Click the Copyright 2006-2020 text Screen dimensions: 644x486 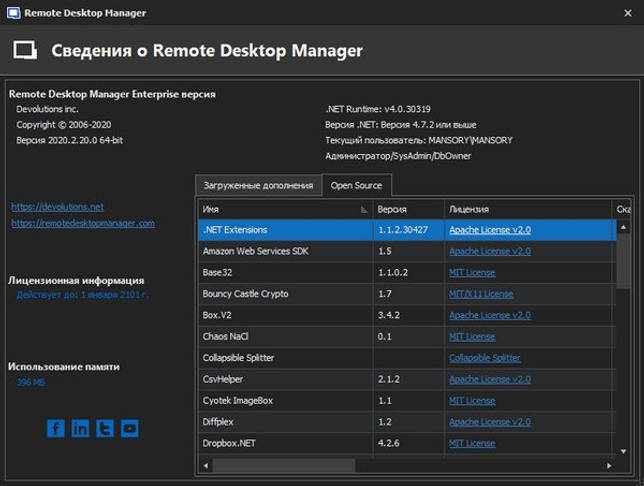pyautogui.click(x=64, y=124)
